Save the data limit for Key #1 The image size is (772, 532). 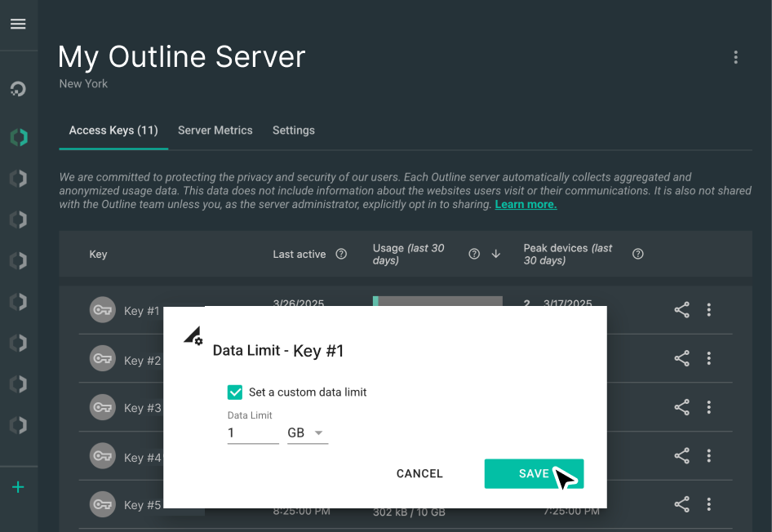(x=534, y=473)
